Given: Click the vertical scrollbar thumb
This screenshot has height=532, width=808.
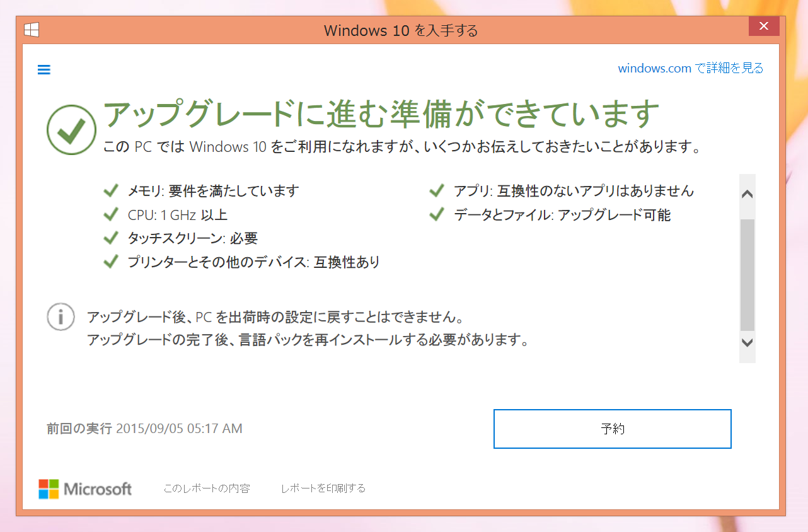Looking at the screenshot, I should [x=747, y=275].
